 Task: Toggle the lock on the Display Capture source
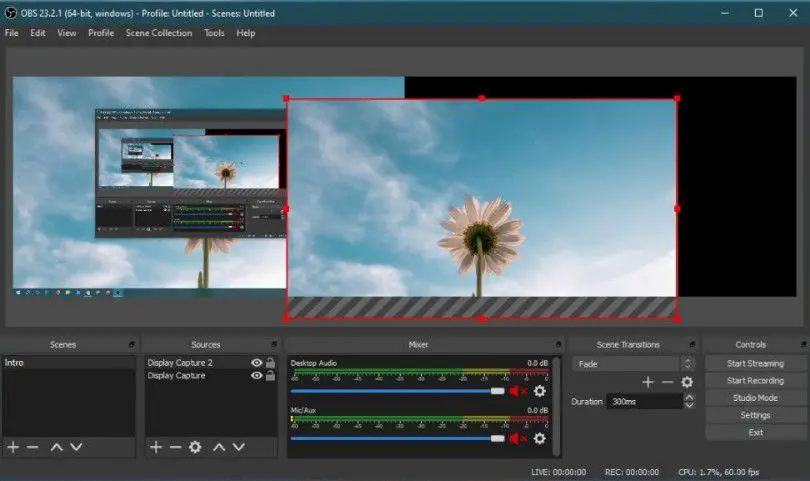[270, 376]
